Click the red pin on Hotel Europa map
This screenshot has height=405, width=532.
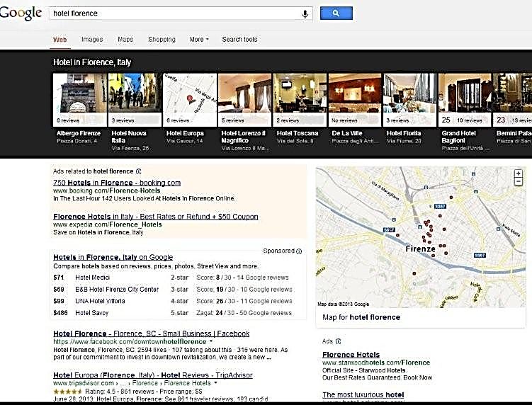tap(191, 99)
